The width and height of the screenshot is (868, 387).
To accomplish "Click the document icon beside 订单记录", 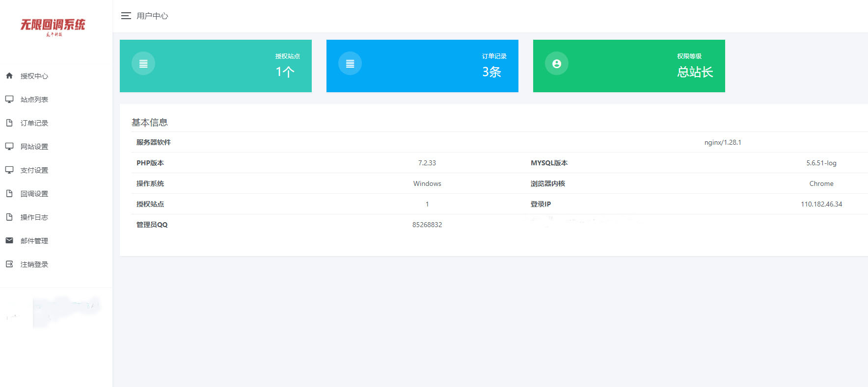I will point(9,123).
